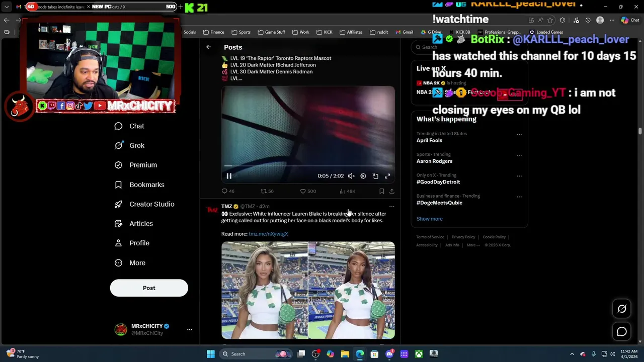This screenshot has width=644, height=362.
Task: Go back using the Posts arrow
Action: tap(208, 47)
